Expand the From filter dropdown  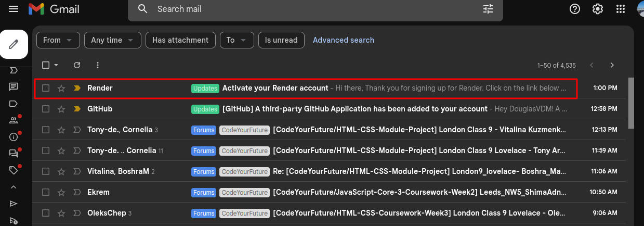coord(58,40)
